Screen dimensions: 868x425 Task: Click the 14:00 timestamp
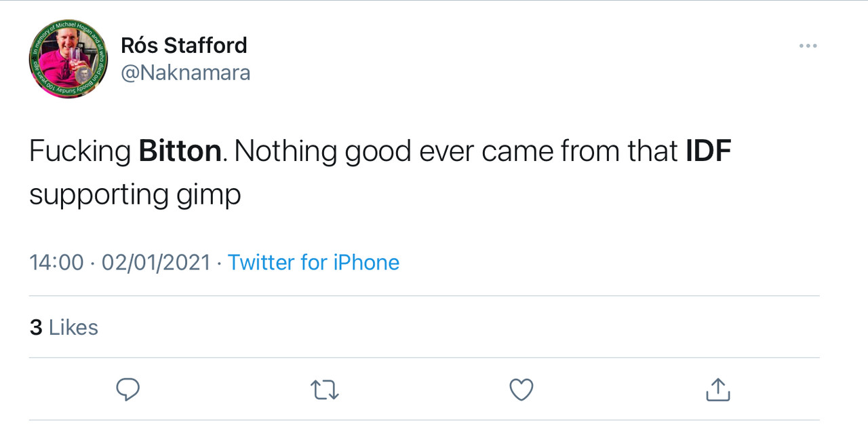[56, 262]
